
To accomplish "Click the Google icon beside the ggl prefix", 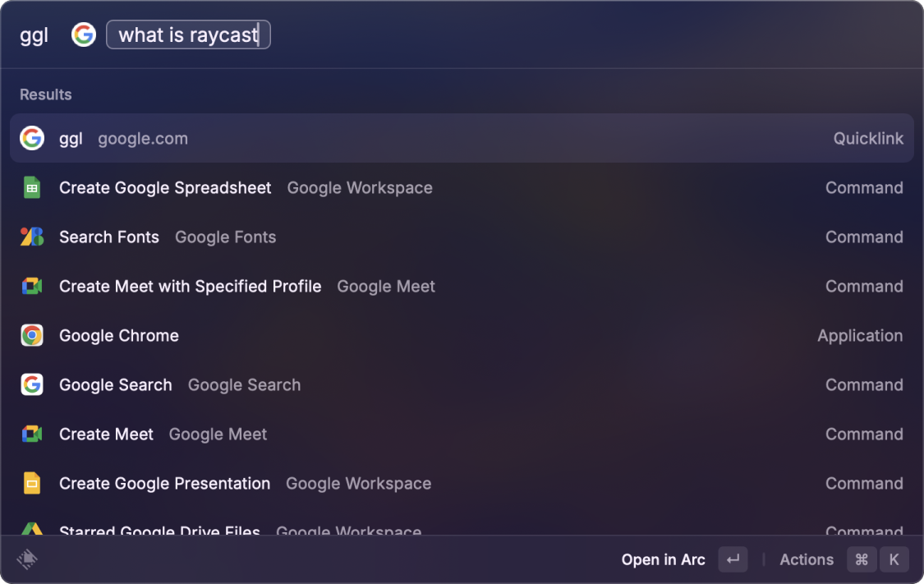I will [84, 34].
